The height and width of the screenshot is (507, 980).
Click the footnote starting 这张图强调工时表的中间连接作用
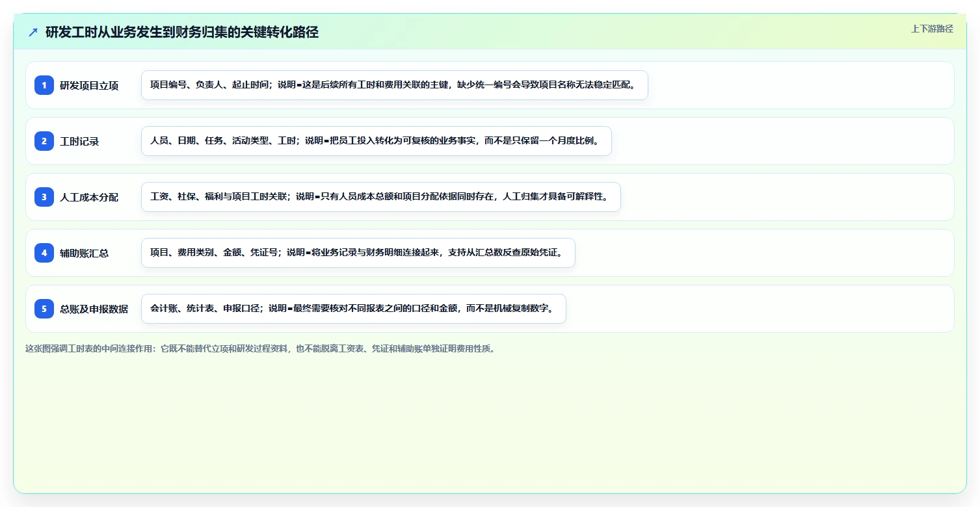click(260, 348)
